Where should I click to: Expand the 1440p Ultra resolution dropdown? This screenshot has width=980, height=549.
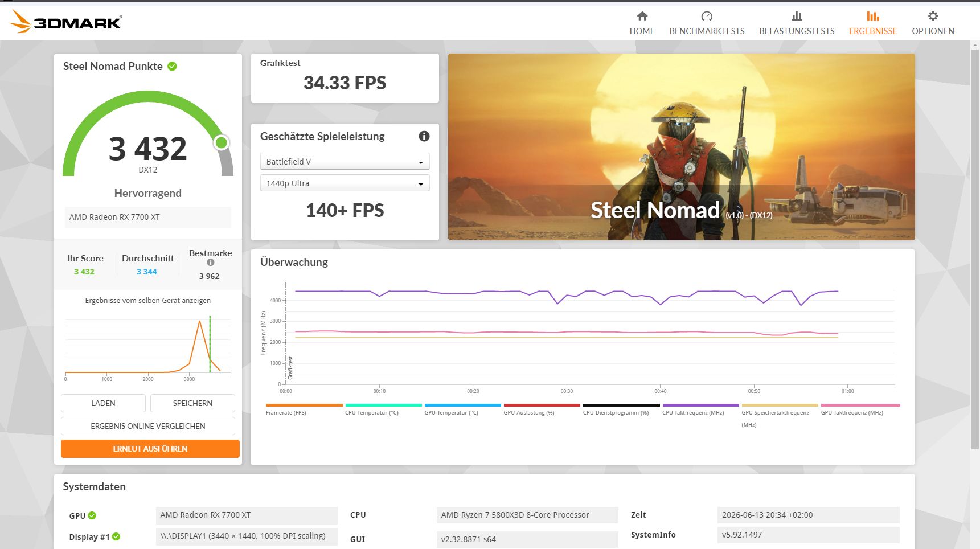345,183
